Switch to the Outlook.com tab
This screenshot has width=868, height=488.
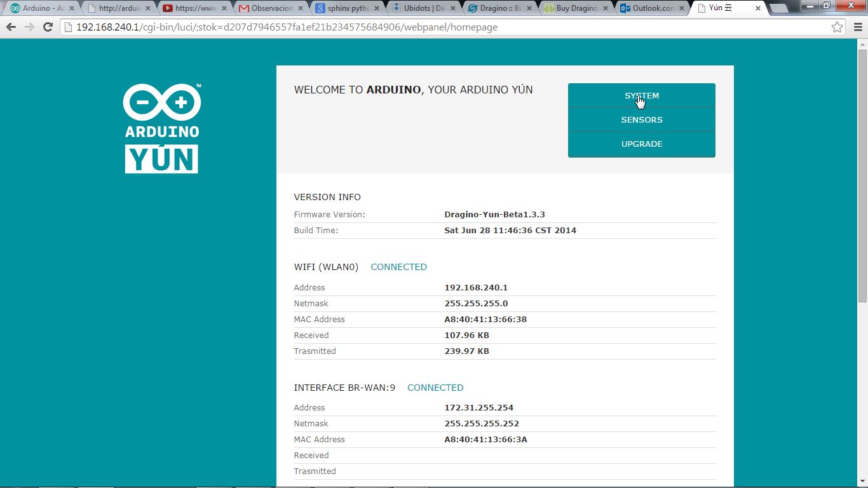(653, 9)
